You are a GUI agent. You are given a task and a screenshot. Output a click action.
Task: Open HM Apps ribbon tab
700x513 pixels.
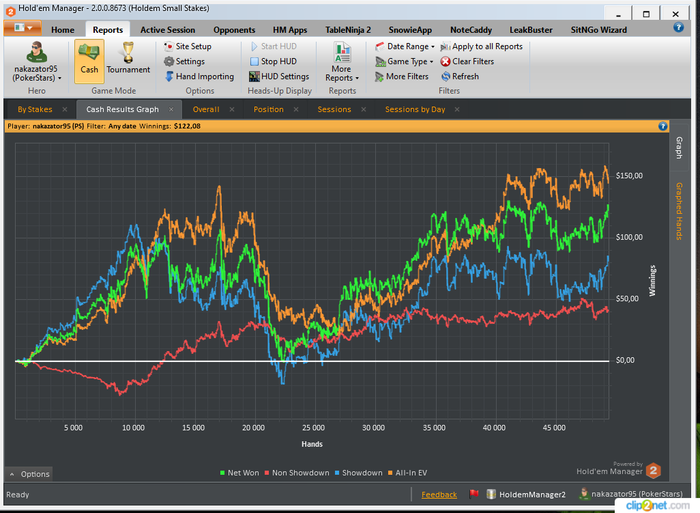coord(290,30)
